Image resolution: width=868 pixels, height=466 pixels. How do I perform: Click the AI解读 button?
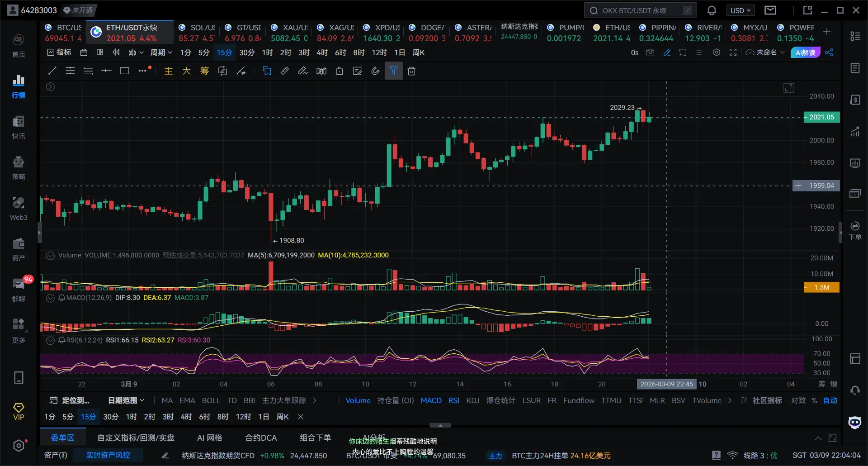[x=806, y=52]
